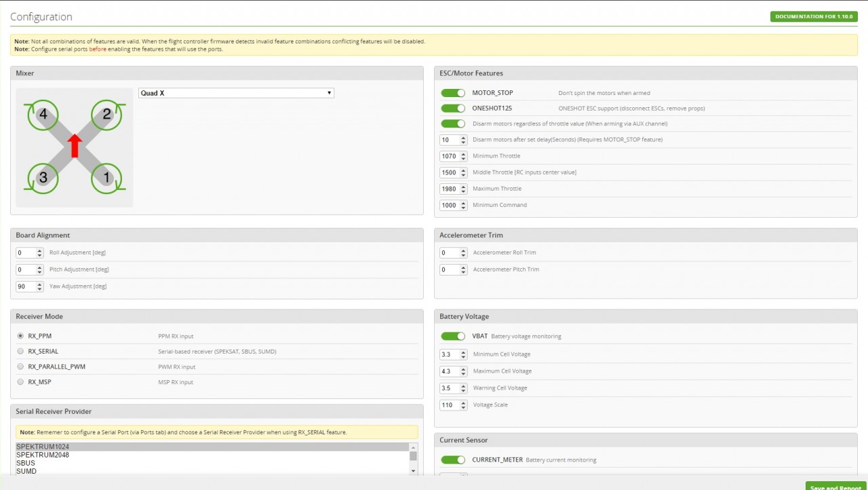Toggle the MOTOR_STOP feature switch
Screen dimensions: 868x490
coord(453,93)
